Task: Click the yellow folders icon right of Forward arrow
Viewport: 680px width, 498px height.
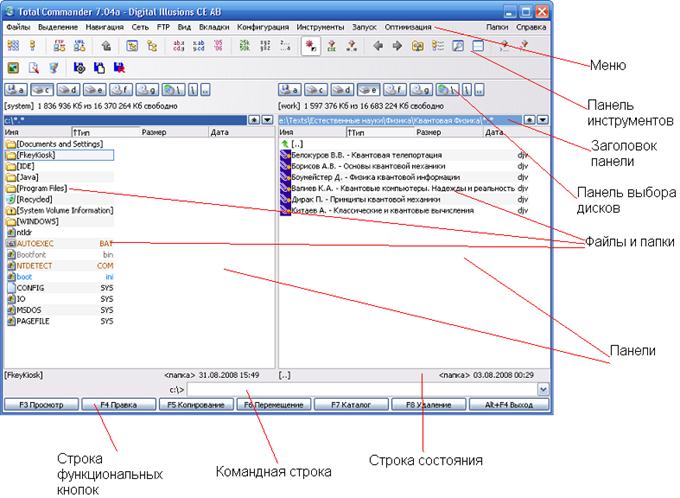Action: pyautogui.click(x=417, y=46)
